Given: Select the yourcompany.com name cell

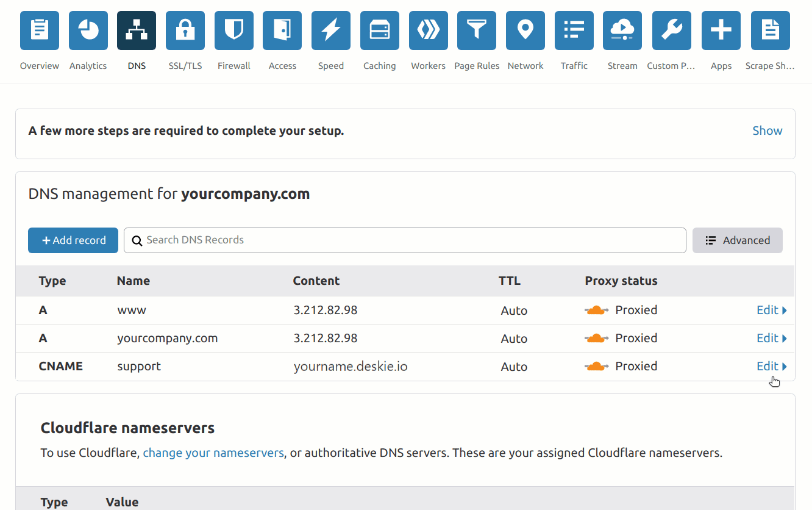Looking at the screenshot, I should pos(168,339).
